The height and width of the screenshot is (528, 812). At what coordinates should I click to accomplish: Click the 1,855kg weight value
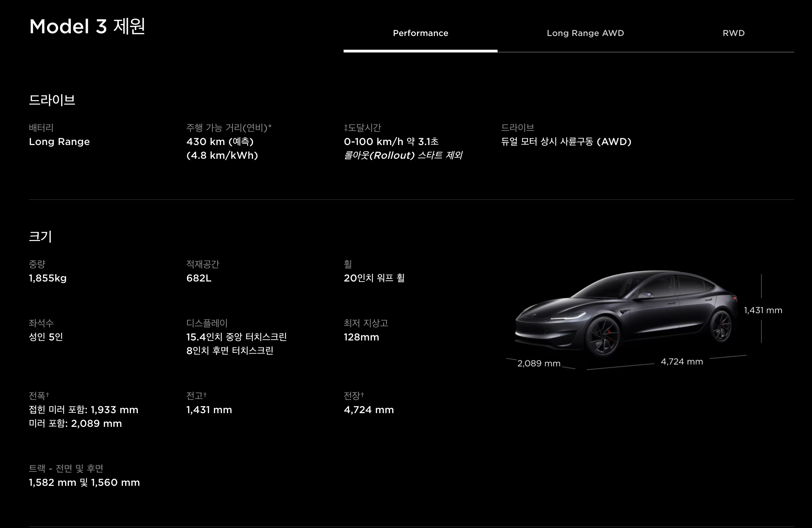pyautogui.click(x=48, y=278)
